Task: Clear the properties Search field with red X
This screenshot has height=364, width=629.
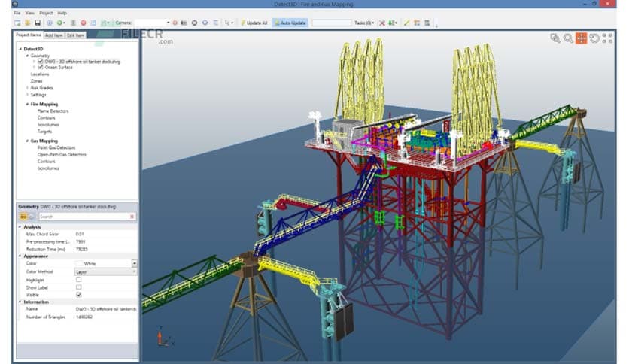Action: point(132,217)
